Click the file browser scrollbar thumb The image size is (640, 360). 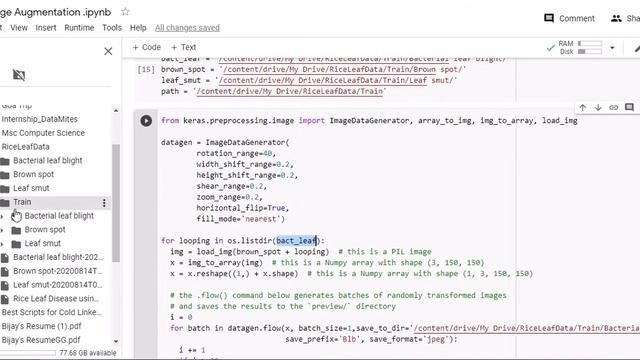116,203
